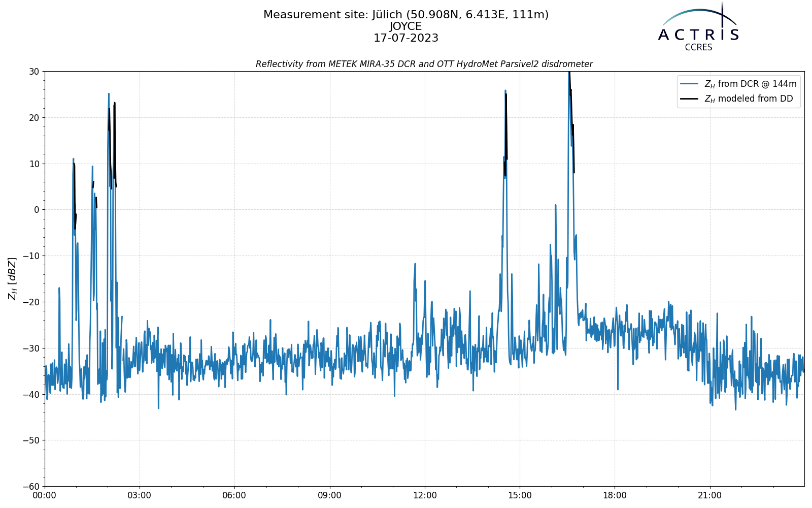Click the measurement site Jülich title text
The image size is (812, 508).
point(406,15)
